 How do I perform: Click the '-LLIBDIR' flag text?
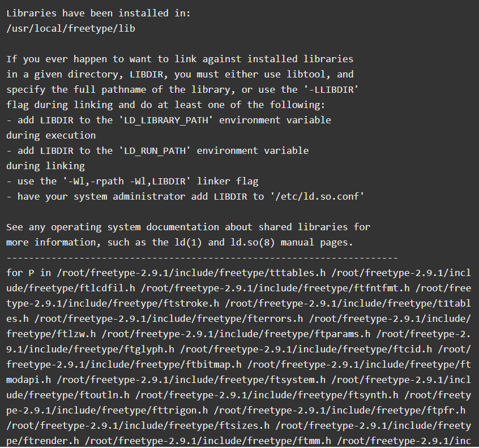(x=331, y=89)
